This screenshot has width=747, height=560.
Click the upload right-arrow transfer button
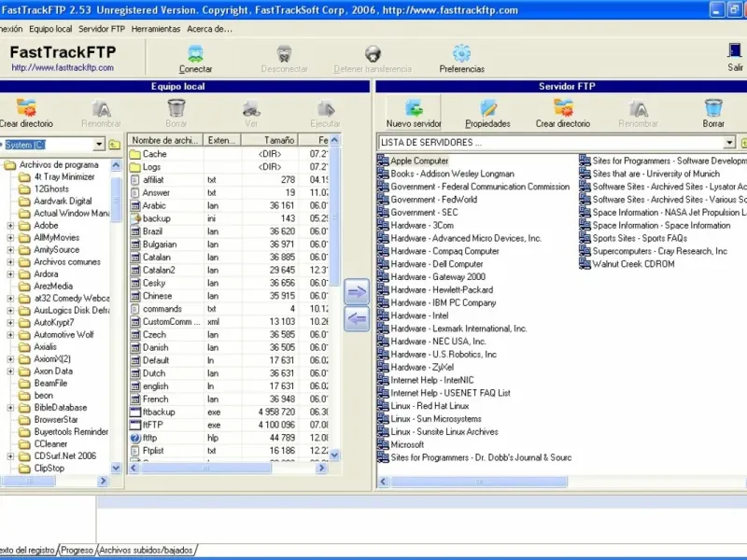point(357,292)
